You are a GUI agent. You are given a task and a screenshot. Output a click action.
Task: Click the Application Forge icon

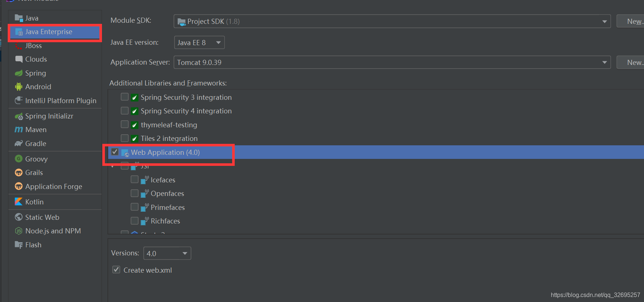tap(19, 186)
